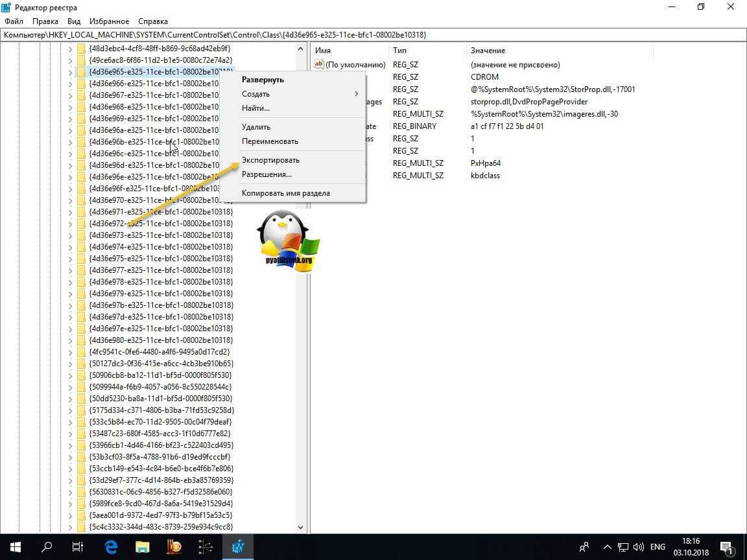
Task: Expand the {5c4c3332-344d-483c-8739-259e934c9cc8} key
Action: coord(70,527)
